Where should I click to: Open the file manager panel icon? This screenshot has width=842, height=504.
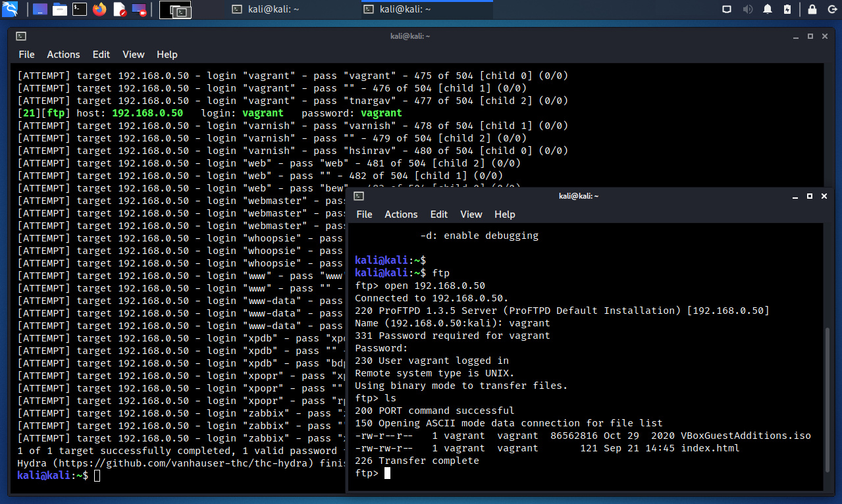(60, 9)
